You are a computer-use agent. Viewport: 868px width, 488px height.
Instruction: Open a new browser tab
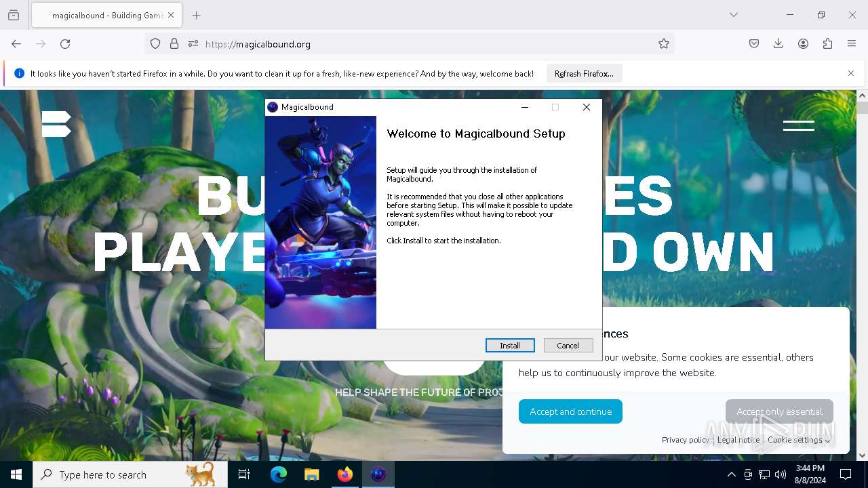point(197,15)
